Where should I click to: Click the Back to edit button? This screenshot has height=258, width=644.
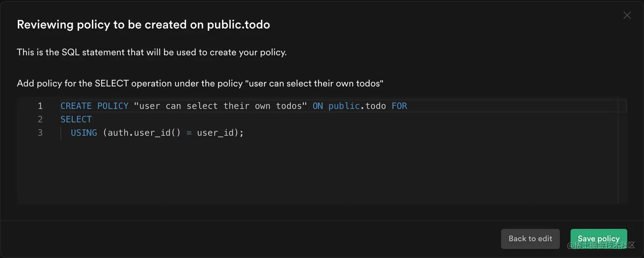530,239
